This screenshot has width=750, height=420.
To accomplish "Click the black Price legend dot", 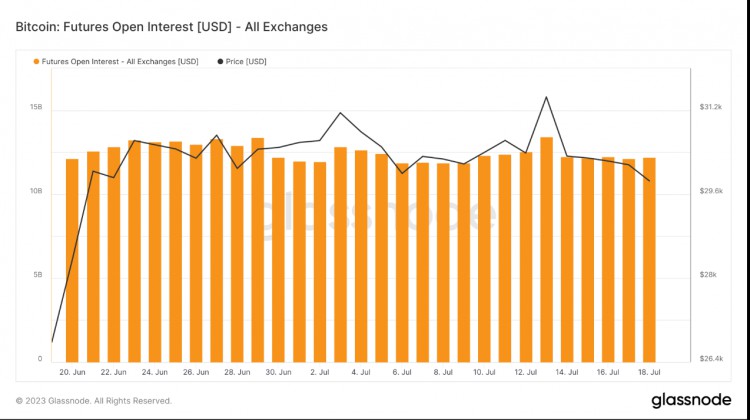I will (x=220, y=62).
